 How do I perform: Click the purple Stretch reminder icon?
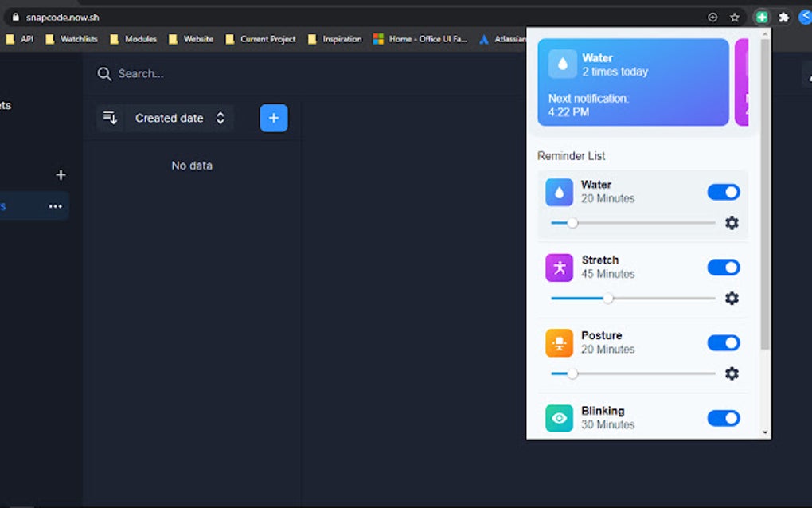click(x=560, y=267)
